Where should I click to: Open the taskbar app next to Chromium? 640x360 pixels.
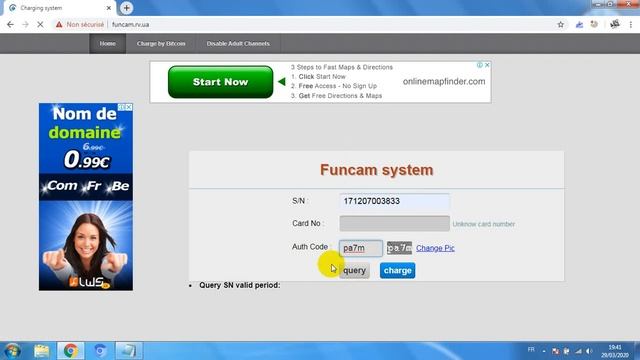coord(129,351)
